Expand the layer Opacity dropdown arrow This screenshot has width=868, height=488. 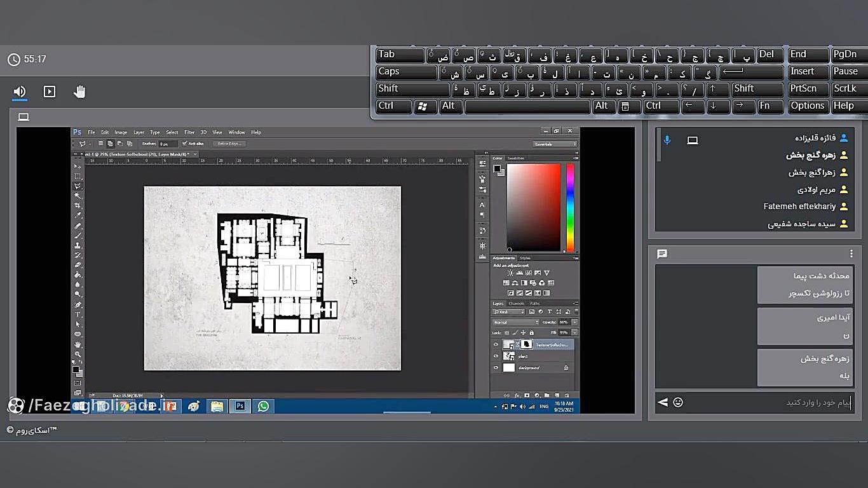click(574, 322)
